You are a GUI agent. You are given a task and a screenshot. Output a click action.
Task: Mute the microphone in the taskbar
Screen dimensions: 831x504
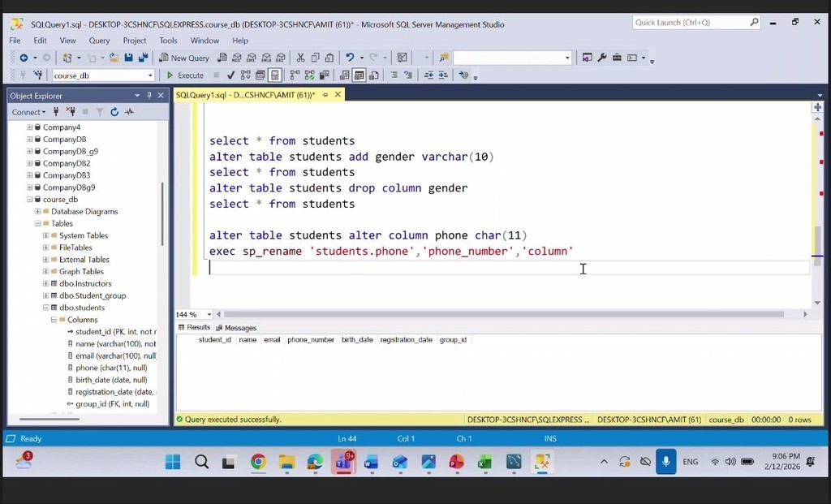tap(665, 461)
